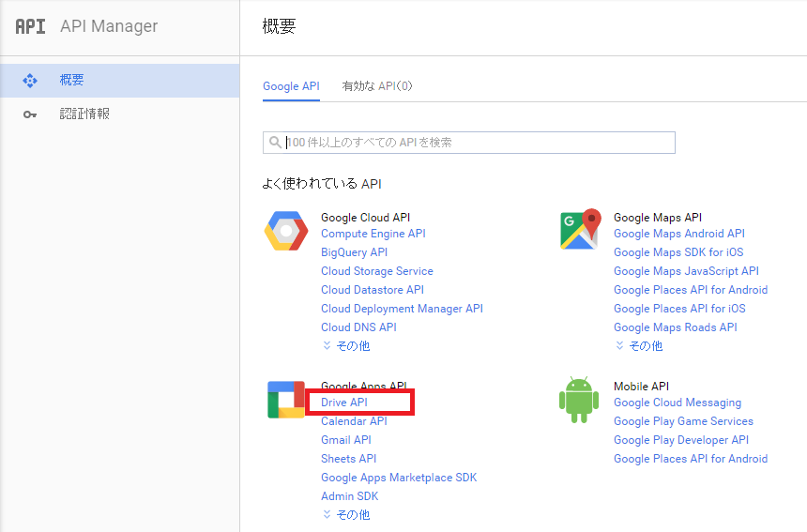Image resolution: width=807 pixels, height=532 pixels.
Task: Click the Android robot icon
Action: pos(579,400)
